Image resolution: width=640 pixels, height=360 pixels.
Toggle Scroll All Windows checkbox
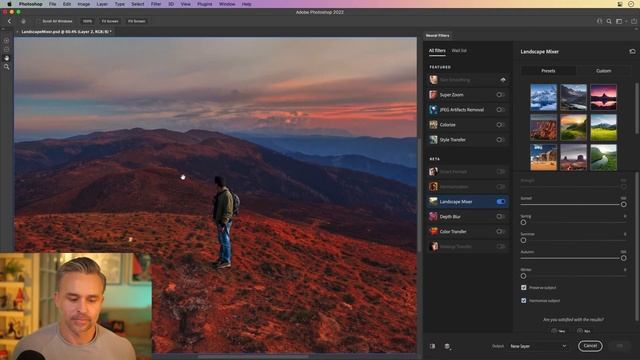coord(40,21)
